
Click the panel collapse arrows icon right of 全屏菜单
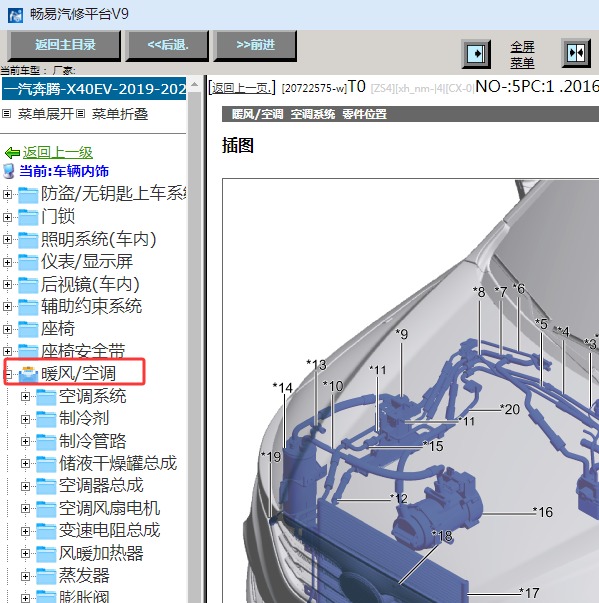(576, 53)
